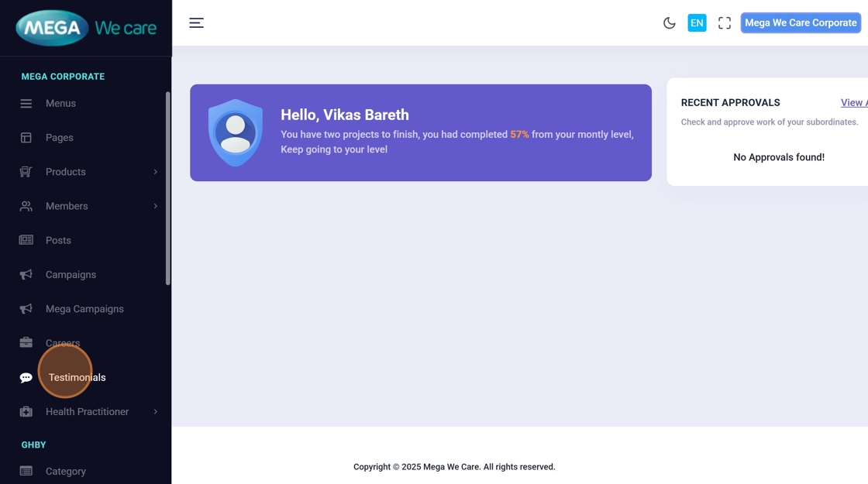
Task: Open Mega Campaigns in the sidebar
Action: pyautogui.click(x=84, y=309)
